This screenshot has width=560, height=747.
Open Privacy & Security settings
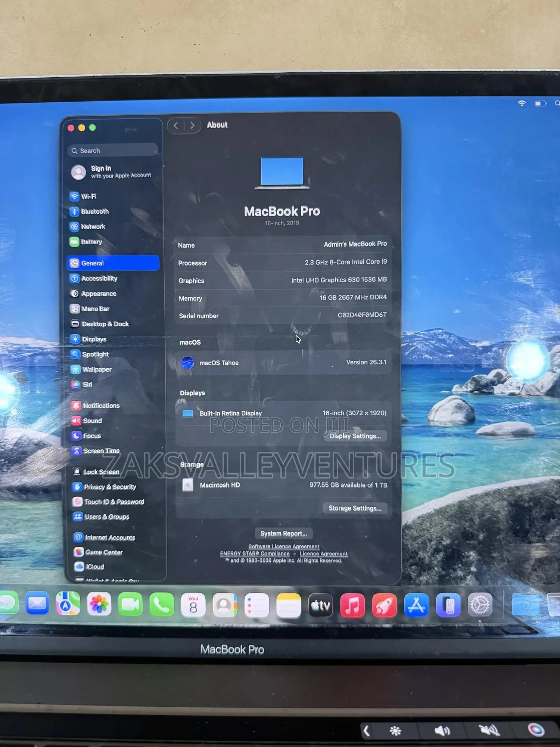tap(104, 487)
